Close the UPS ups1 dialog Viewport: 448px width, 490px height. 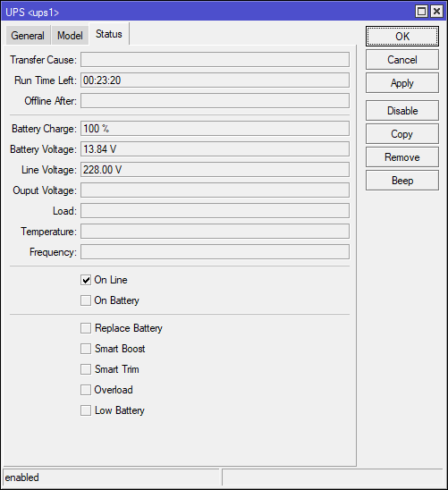pos(436,12)
